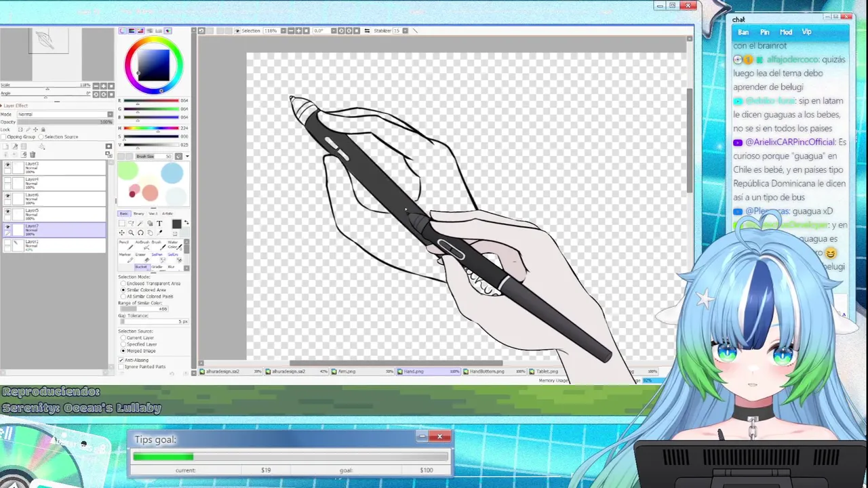
Task: Enable Ignore Painted Parts checkbox
Action: coord(121,367)
